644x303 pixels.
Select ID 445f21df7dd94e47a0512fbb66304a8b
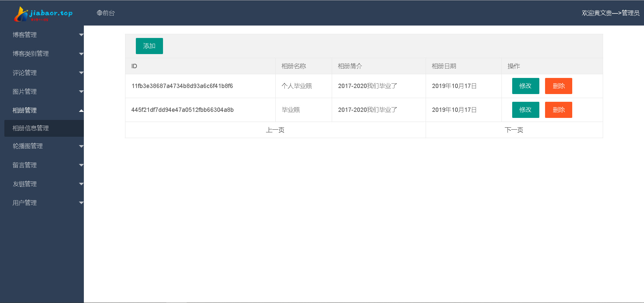[x=182, y=110]
